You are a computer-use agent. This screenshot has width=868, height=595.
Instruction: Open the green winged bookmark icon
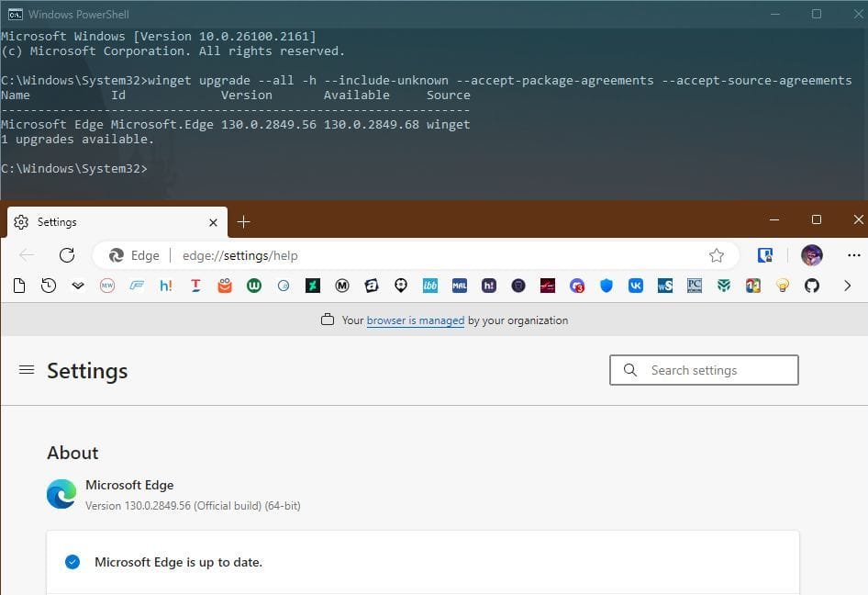point(724,286)
